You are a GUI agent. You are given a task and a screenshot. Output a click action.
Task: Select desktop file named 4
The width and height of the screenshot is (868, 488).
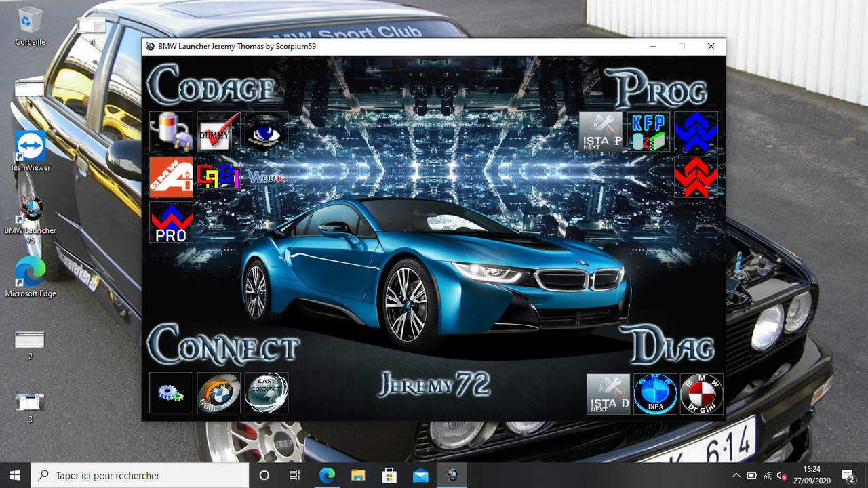(x=92, y=31)
